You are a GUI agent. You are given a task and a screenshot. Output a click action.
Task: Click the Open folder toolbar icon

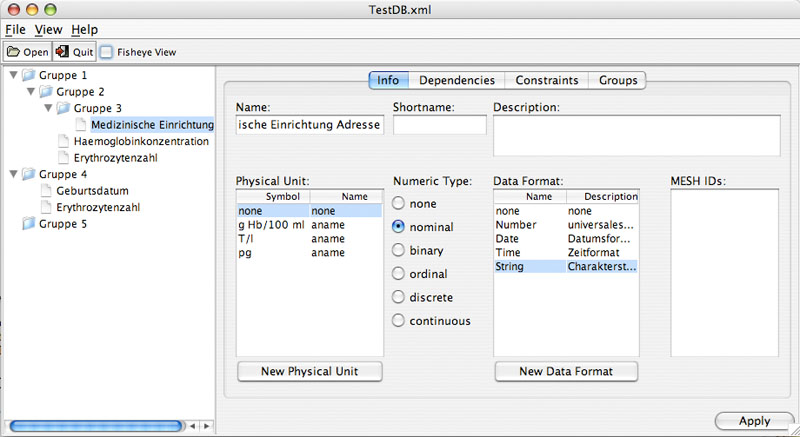[x=13, y=52]
